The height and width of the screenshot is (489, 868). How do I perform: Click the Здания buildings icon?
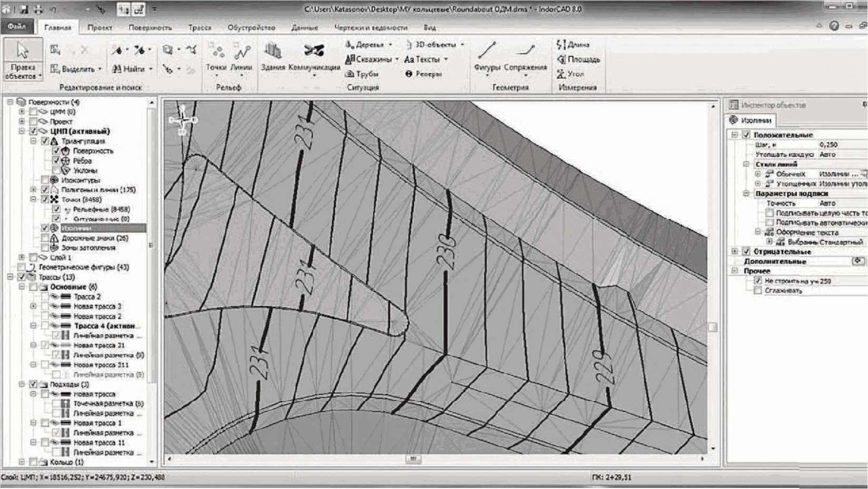272,56
